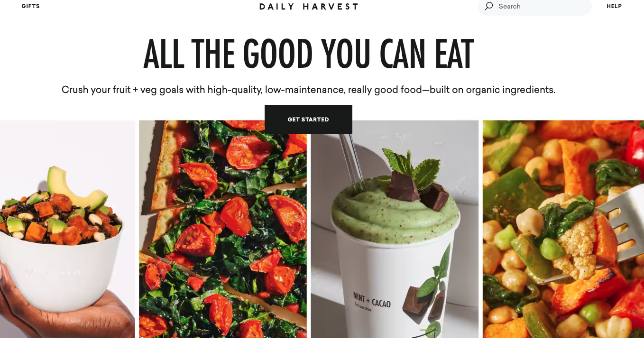Viewport: 644px width, 351px height.
Task: Open the GIFTS page link
Action: pos(31,6)
